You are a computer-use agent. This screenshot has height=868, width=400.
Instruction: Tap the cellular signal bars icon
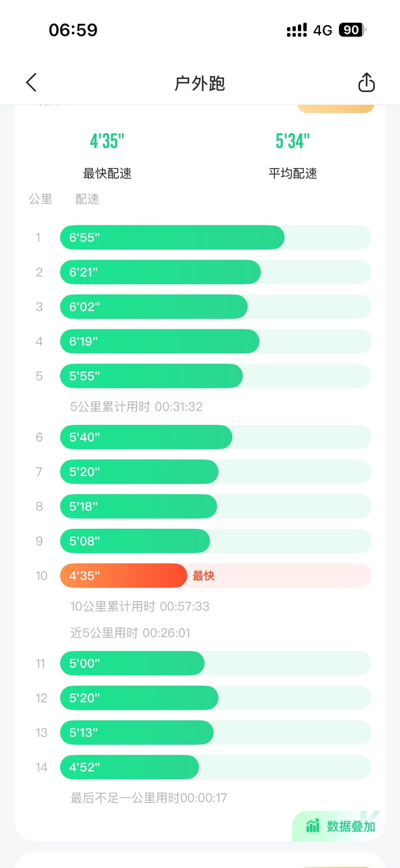click(x=297, y=30)
